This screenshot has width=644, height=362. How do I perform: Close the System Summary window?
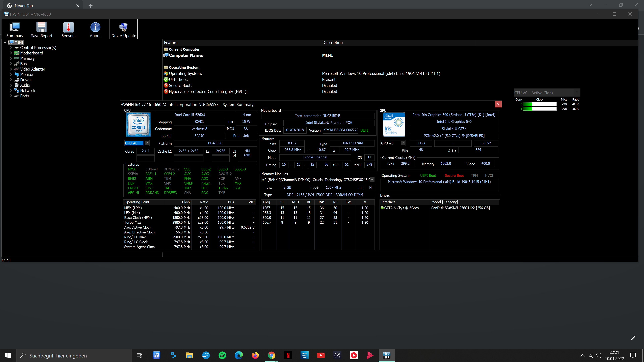(x=498, y=104)
